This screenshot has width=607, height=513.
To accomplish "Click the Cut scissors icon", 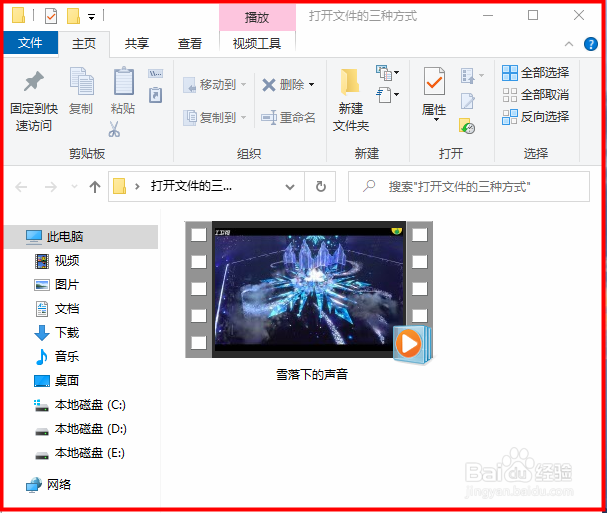I will (114, 129).
